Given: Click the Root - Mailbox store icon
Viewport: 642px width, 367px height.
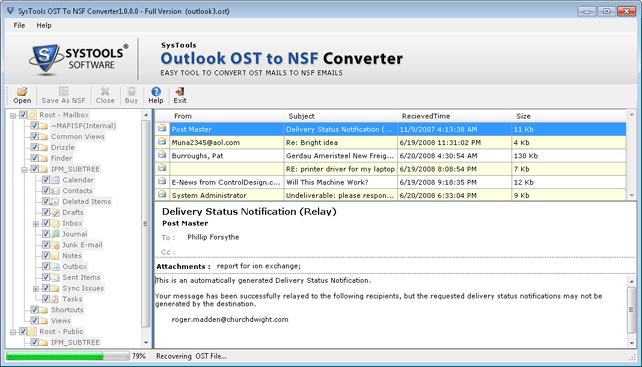Looking at the screenshot, I should [x=32, y=115].
